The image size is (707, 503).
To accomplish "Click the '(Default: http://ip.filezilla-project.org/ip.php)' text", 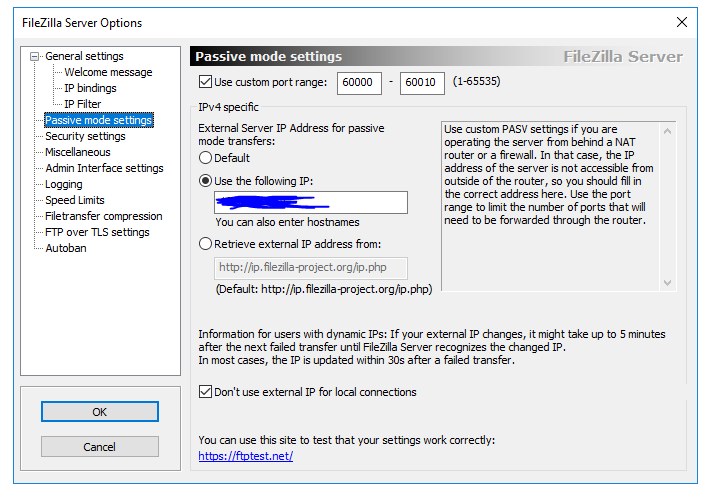I will pyautogui.click(x=324, y=289).
